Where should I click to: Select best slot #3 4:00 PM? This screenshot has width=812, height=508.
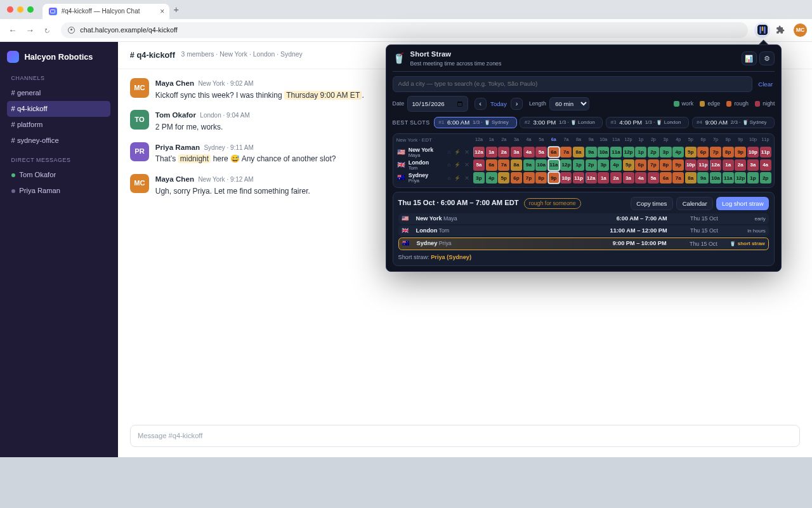[647, 123]
